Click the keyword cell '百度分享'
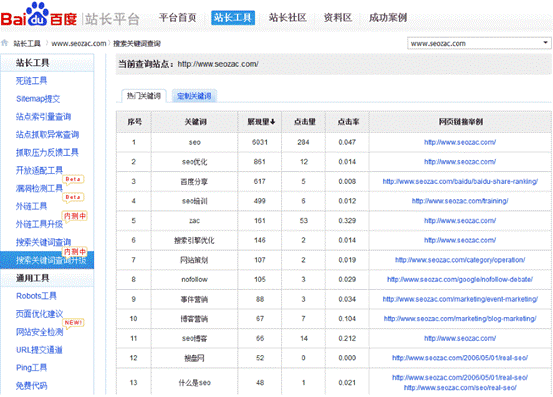Screen dimensions: 553x397 [x=194, y=182]
